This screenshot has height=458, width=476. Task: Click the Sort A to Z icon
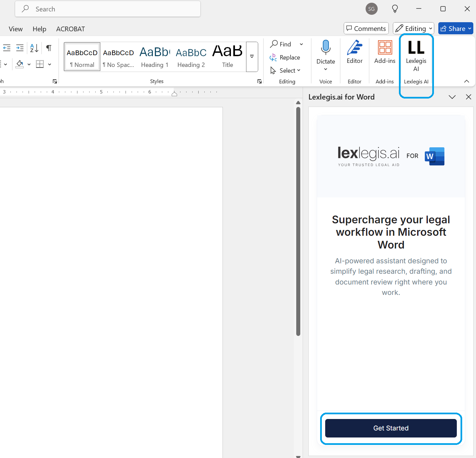(34, 48)
